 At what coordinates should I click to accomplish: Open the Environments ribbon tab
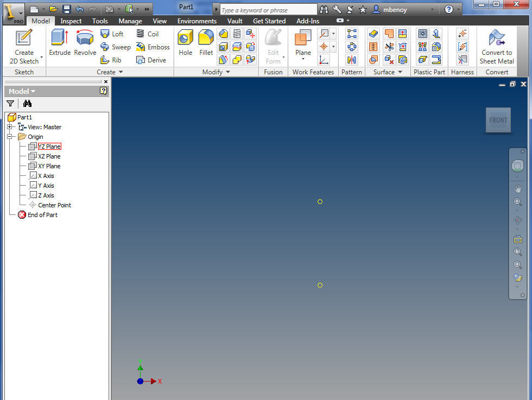click(197, 21)
